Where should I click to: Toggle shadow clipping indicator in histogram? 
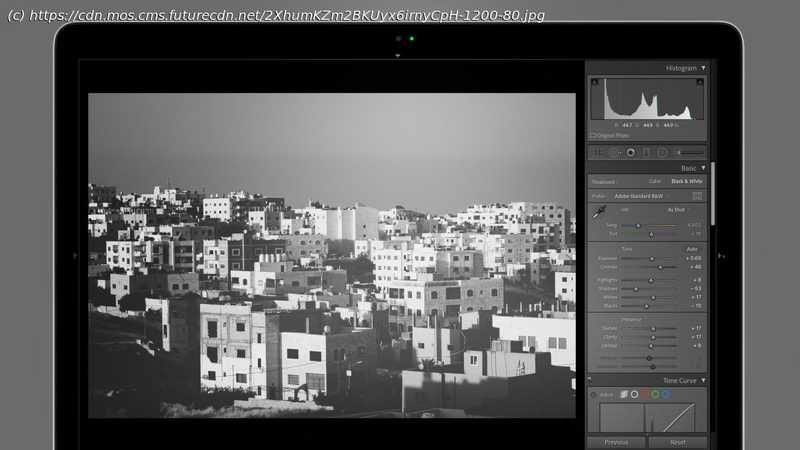coord(594,82)
